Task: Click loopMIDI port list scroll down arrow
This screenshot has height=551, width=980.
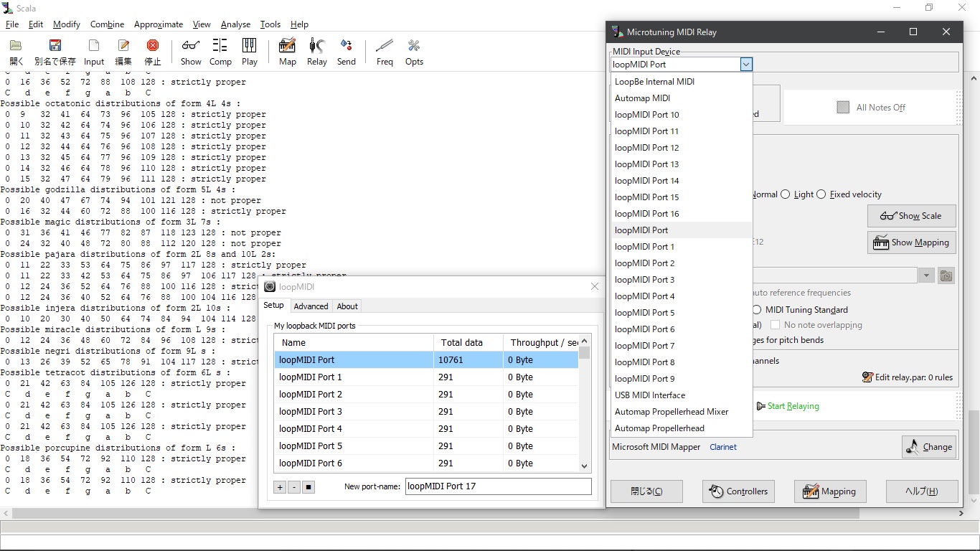Action: point(585,466)
